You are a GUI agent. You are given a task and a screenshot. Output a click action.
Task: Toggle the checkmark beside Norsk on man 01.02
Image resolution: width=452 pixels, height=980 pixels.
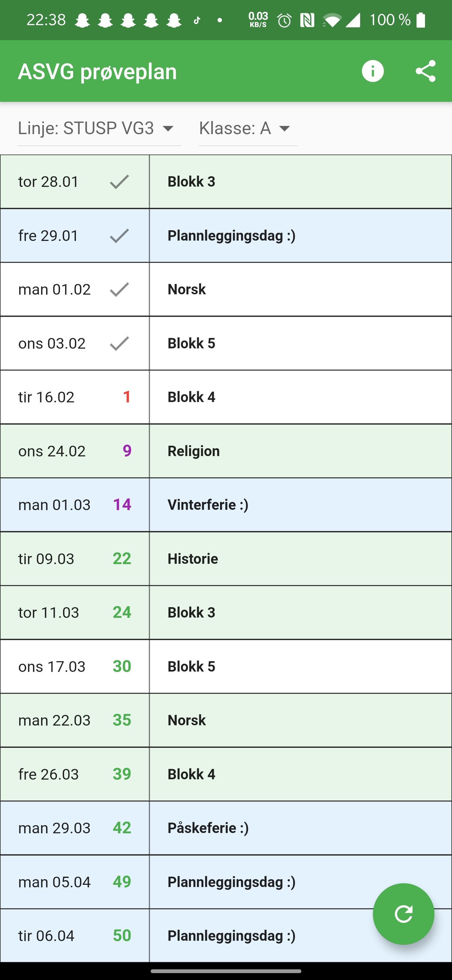point(119,289)
